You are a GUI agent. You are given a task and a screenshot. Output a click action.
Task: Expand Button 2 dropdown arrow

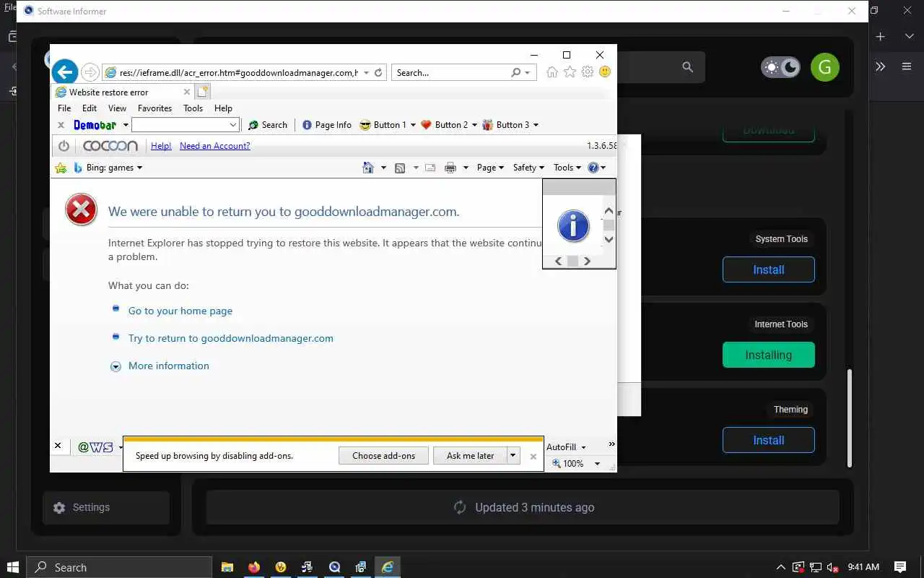[474, 125]
